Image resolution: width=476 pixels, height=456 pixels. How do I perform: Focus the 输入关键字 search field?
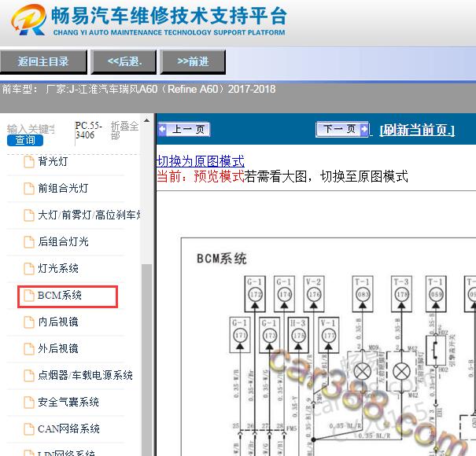point(31,129)
